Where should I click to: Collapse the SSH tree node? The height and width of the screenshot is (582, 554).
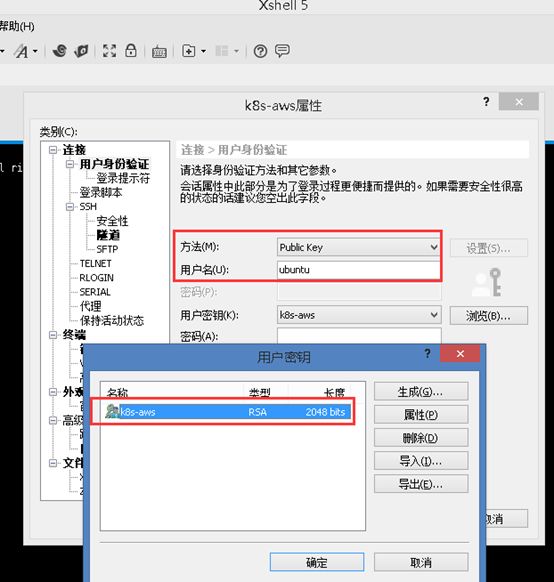(x=70, y=207)
